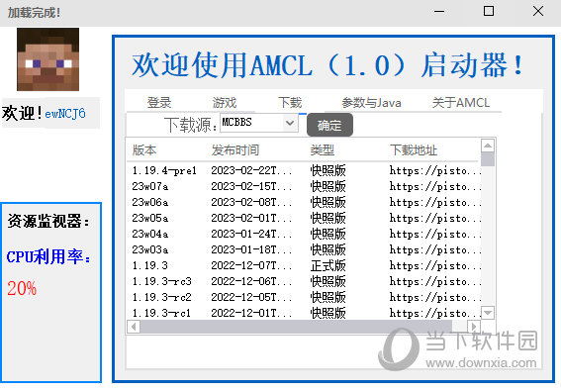This screenshot has width=561, height=392.
Task: Select version 1.19.4-pre1 row
Action: [304, 170]
